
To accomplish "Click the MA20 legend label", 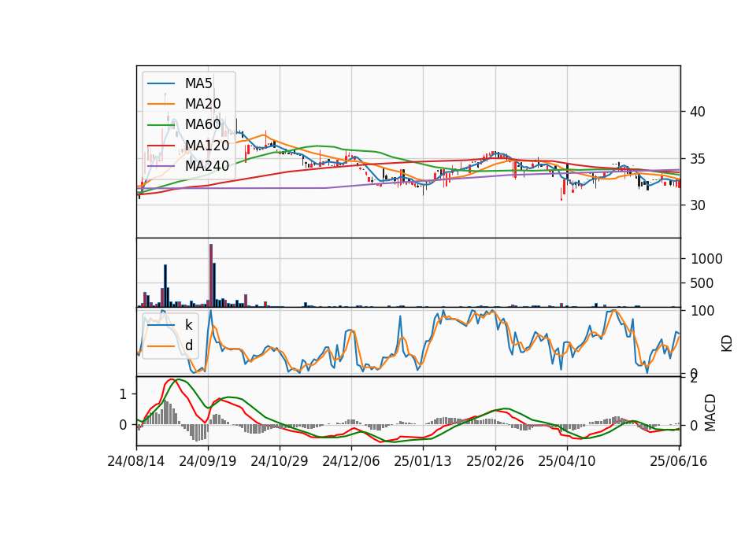I will 202,104.
